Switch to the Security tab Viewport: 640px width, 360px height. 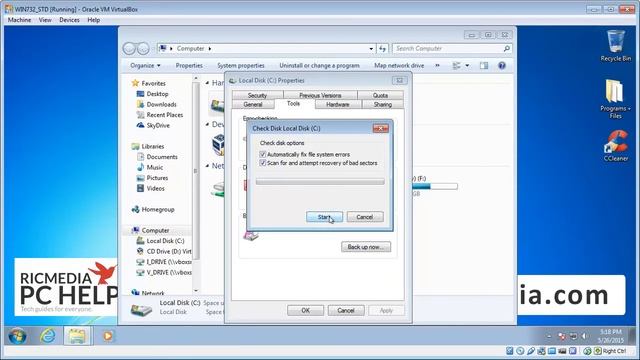[x=257, y=95]
